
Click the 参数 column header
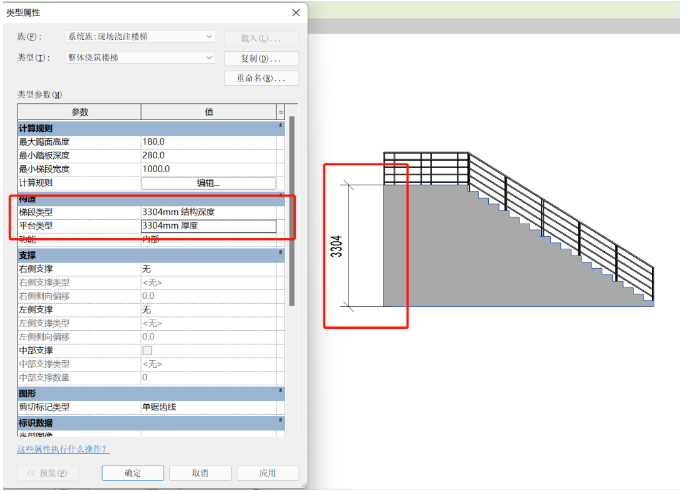pos(79,112)
